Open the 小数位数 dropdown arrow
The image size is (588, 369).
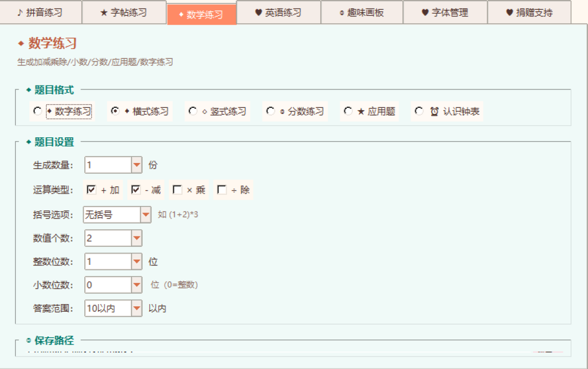tap(137, 285)
